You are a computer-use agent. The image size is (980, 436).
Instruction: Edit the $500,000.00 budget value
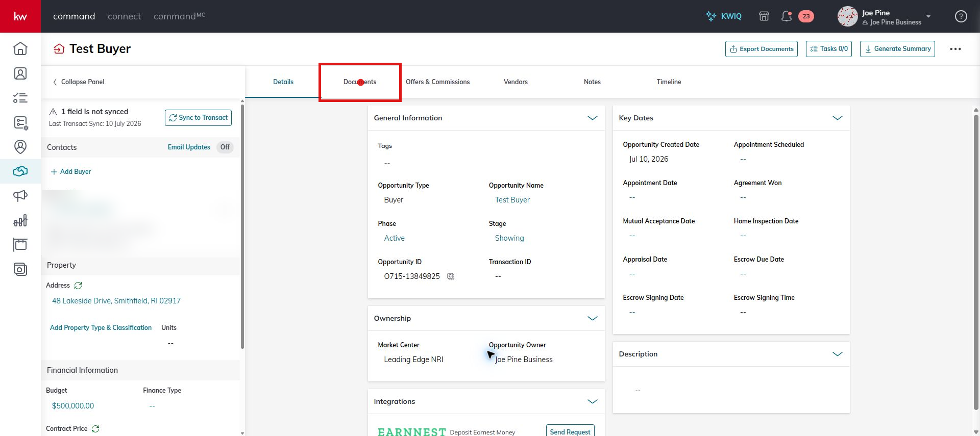[x=73, y=406]
